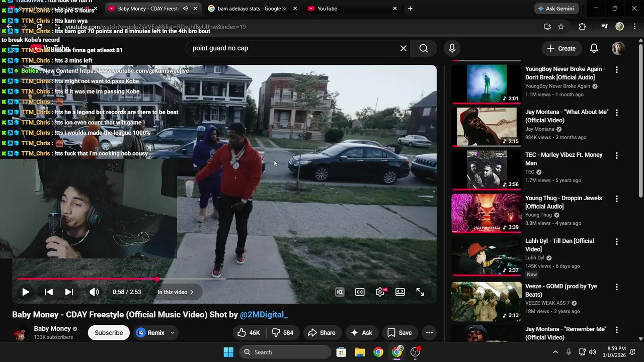Viewport: 644px width, 362px height.
Task: Open options menu for Remember Me video
Action: click(617, 330)
